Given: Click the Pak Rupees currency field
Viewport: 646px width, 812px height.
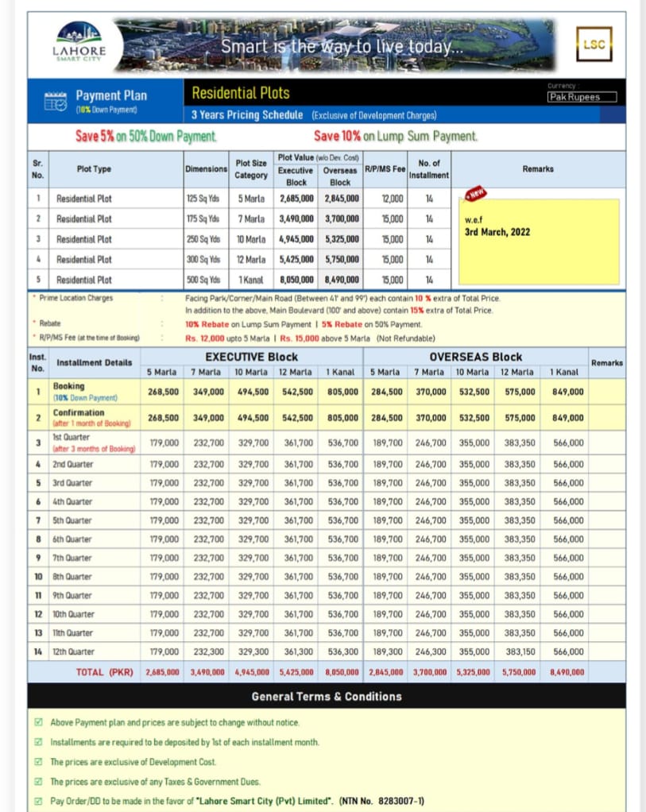Looking at the screenshot, I should (583, 97).
